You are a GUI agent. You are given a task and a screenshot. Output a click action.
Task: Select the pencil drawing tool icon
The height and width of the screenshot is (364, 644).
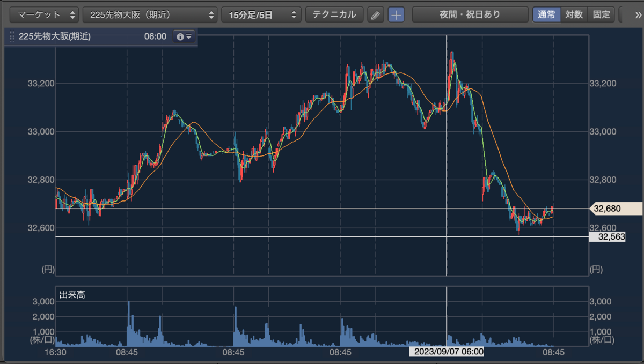click(376, 14)
